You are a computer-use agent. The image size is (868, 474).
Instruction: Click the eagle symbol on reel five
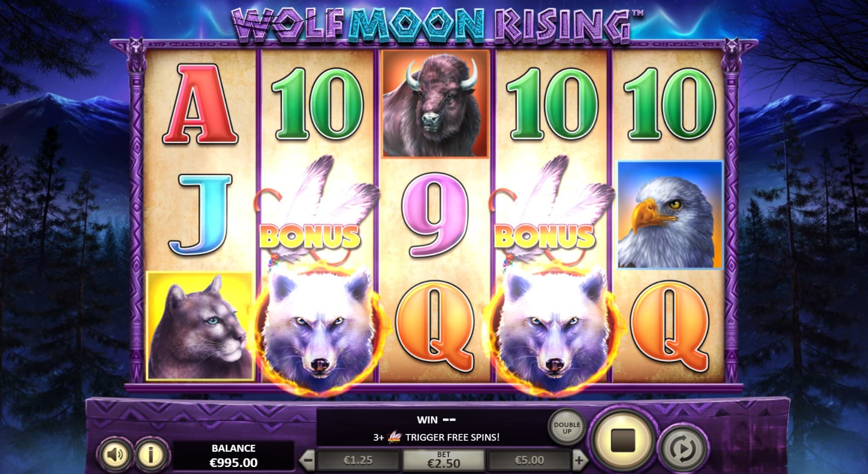tap(670, 214)
